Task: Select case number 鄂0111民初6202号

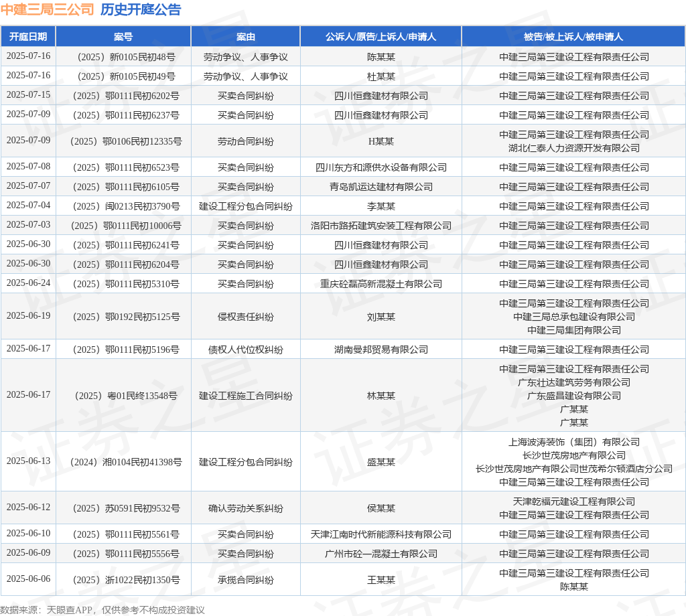Action: [126, 96]
